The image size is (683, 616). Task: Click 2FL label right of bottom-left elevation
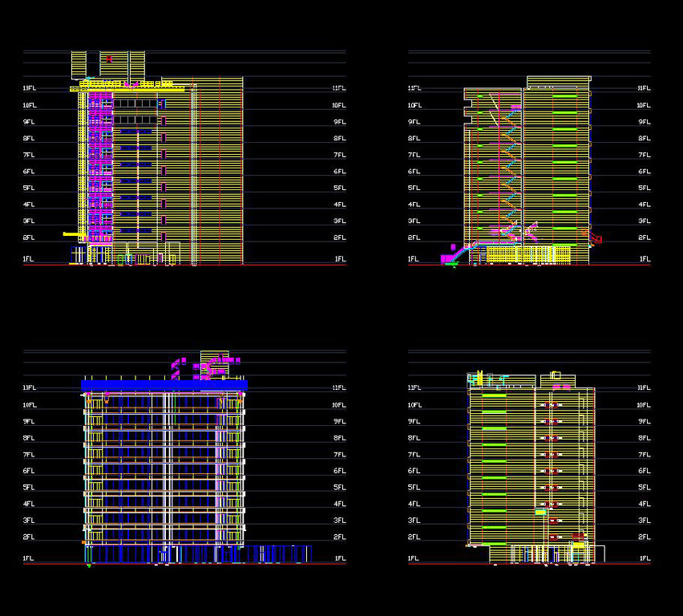click(x=340, y=537)
